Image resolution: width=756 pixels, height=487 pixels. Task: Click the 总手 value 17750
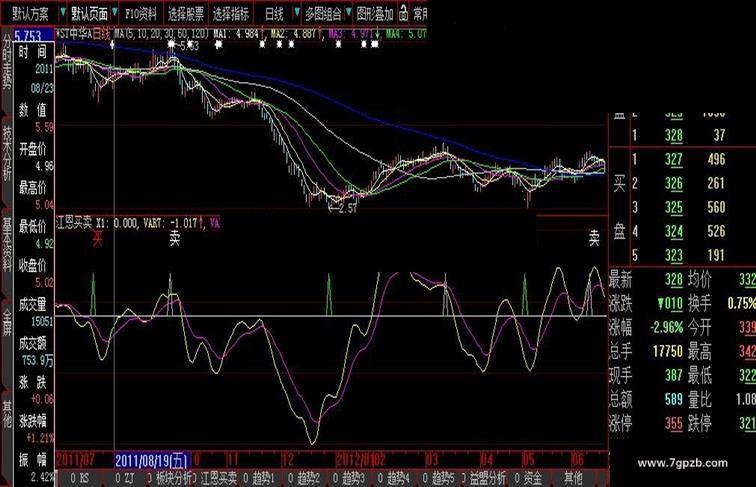(668, 352)
